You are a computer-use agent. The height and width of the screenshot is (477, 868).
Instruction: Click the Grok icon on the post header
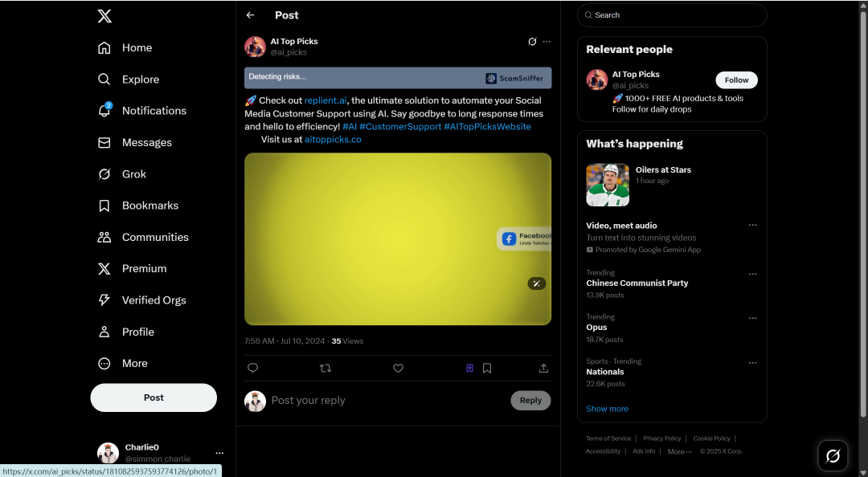[x=532, y=42]
